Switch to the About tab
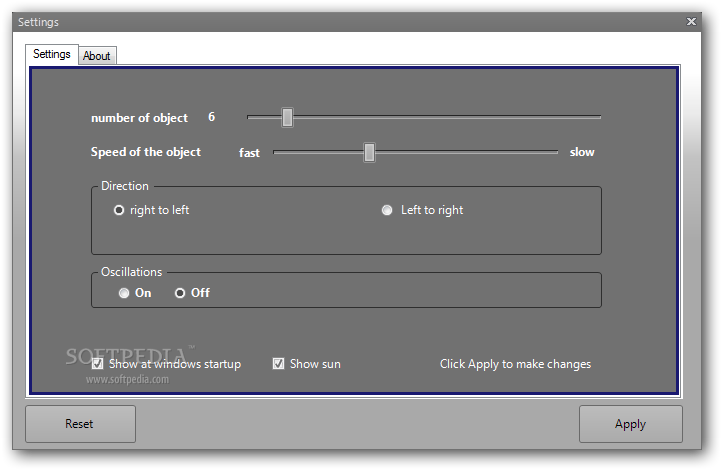 click(97, 56)
